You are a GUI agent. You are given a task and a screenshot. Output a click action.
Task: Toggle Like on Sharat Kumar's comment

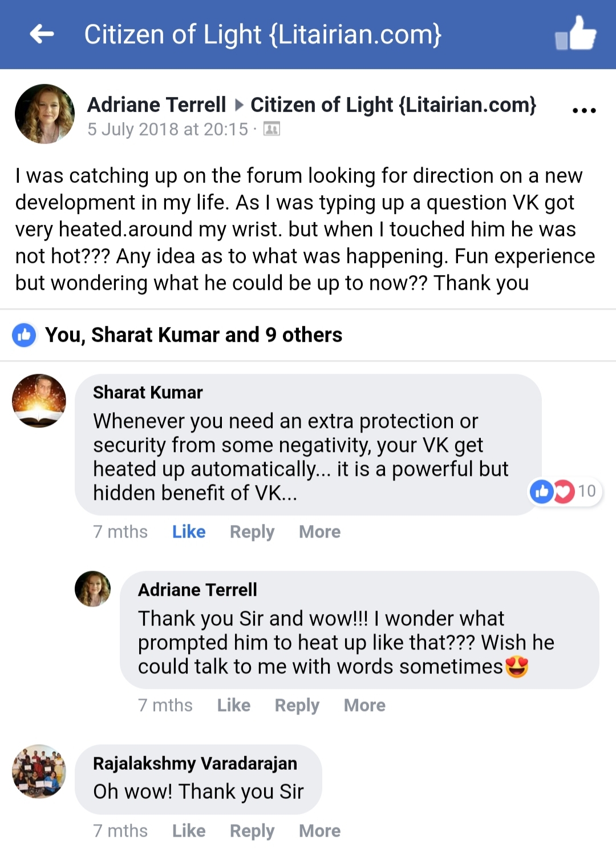[x=189, y=532]
